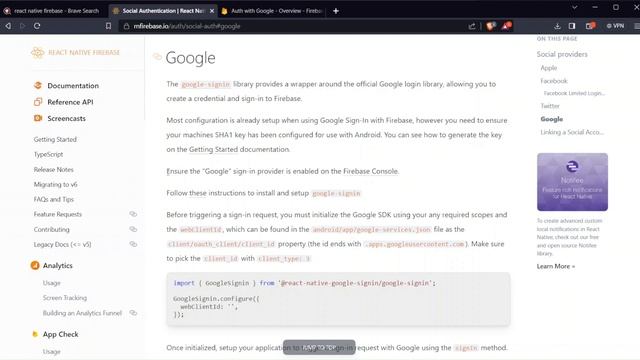The image size is (640, 360).
Task: Click the browser forward arrow
Action: pyautogui.click(x=22, y=26)
